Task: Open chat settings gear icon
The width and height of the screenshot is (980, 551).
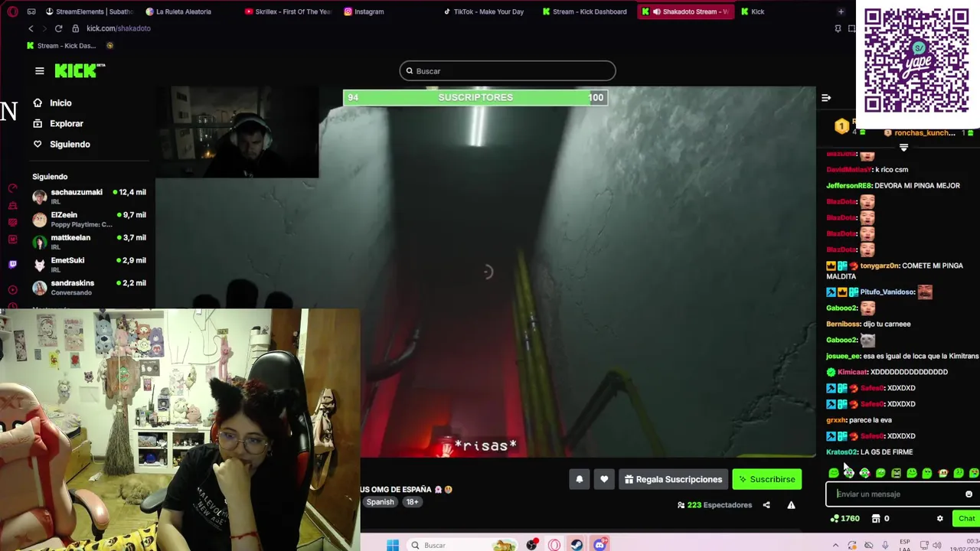Action: (940, 519)
